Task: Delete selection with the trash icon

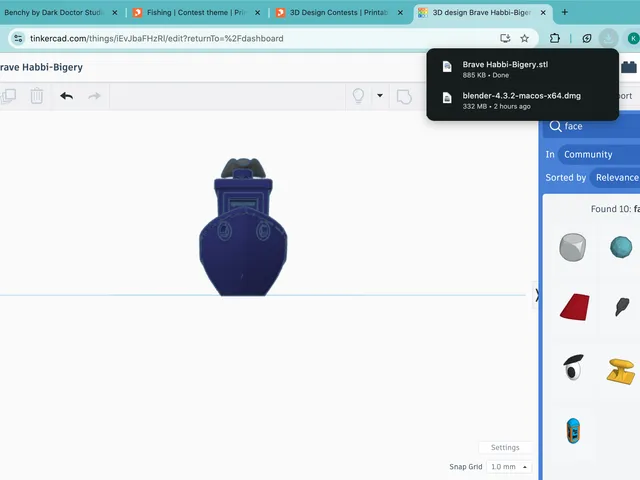Action: [37, 96]
